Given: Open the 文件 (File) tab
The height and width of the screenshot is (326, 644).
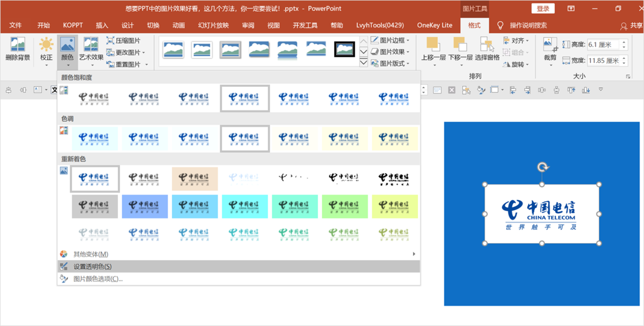Looking at the screenshot, I should (x=16, y=25).
